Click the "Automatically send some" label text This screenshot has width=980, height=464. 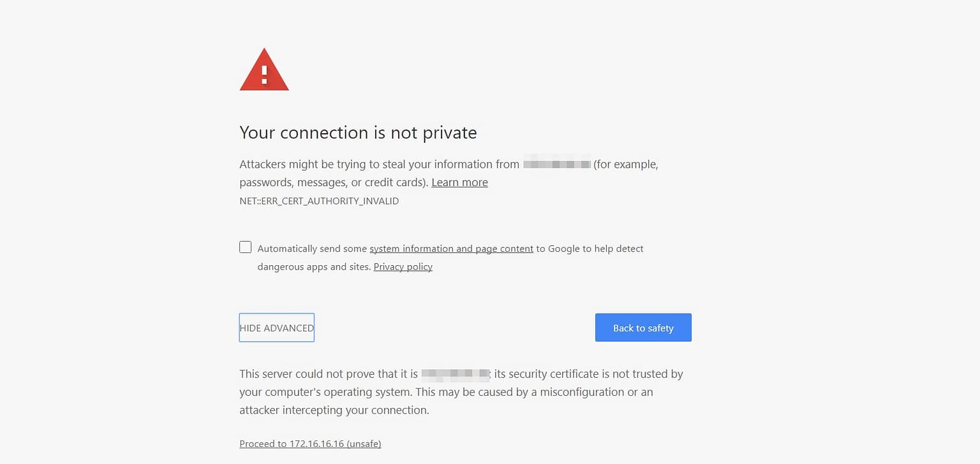[312, 249]
